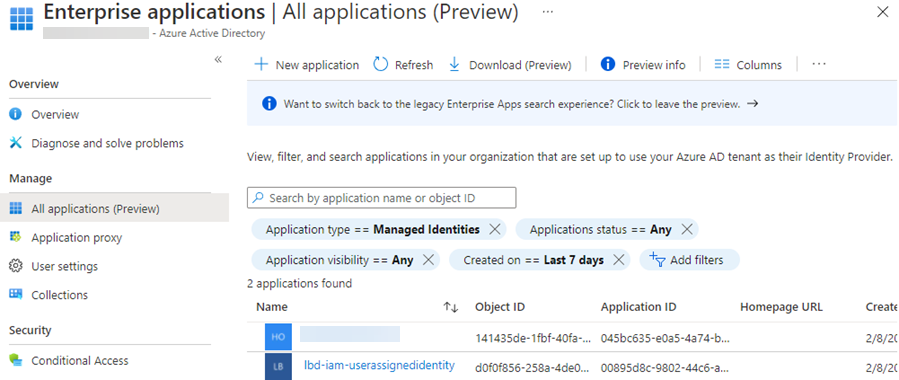Click the Application ID column header
The height and width of the screenshot is (380, 899).
pos(638,307)
